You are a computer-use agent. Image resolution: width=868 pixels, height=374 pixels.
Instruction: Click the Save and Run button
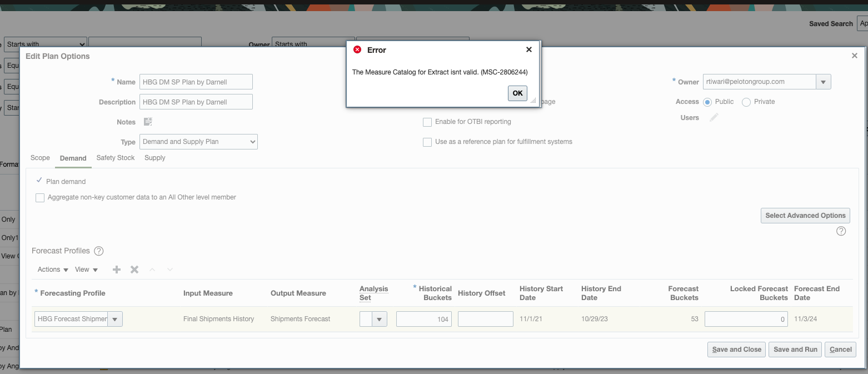pos(795,349)
